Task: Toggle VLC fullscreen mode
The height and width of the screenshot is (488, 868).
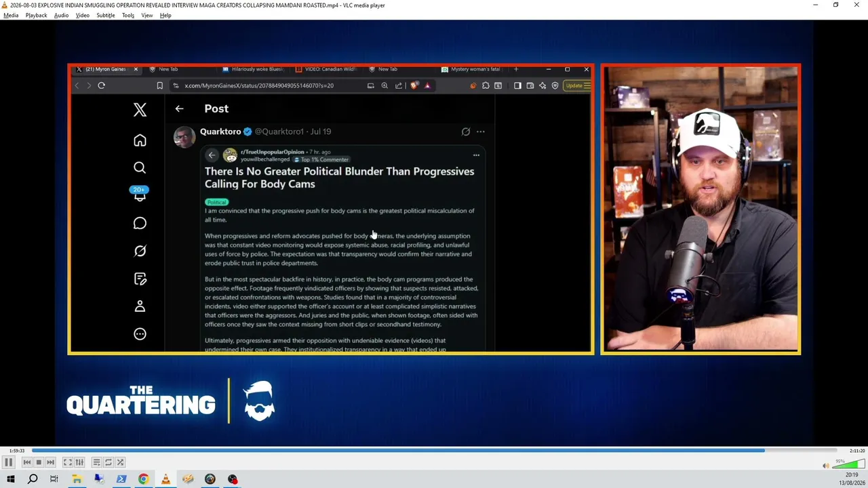Action: 68,462
